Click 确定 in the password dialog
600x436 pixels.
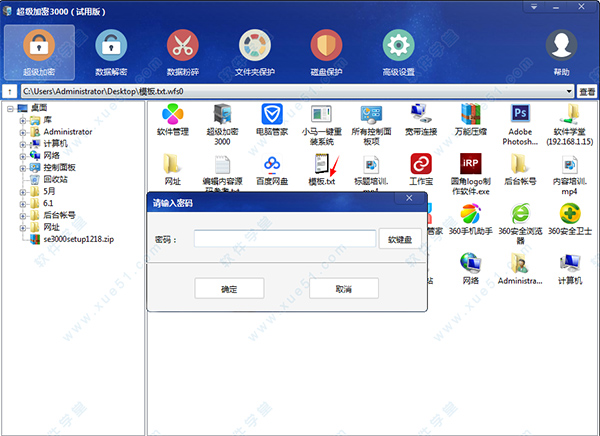(229, 288)
